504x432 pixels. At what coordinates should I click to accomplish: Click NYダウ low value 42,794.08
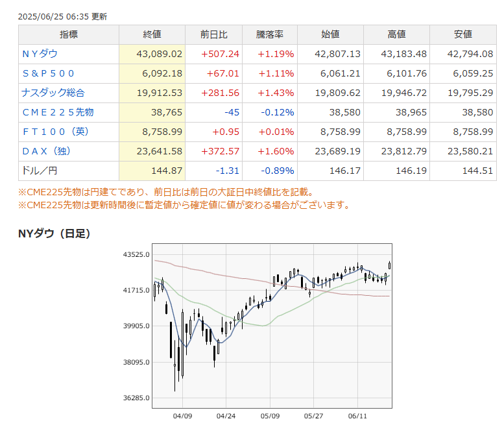[470, 54]
